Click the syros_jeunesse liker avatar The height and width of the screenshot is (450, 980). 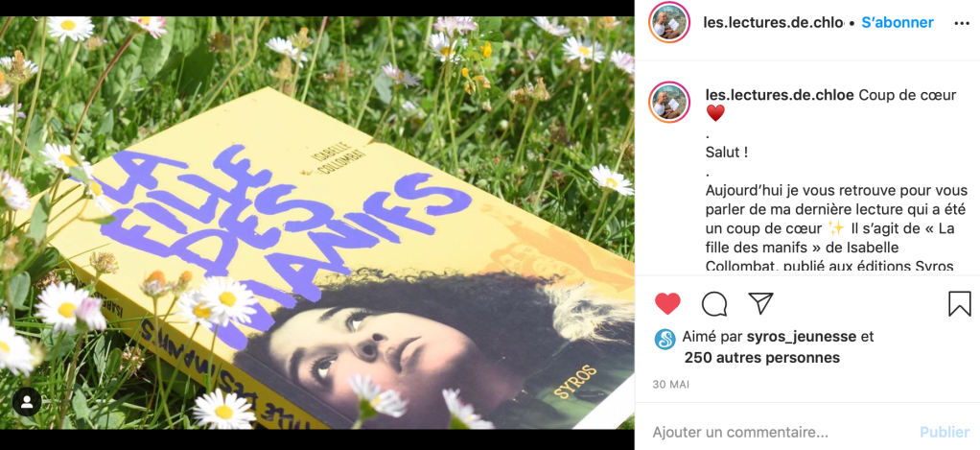(x=665, y=339)
